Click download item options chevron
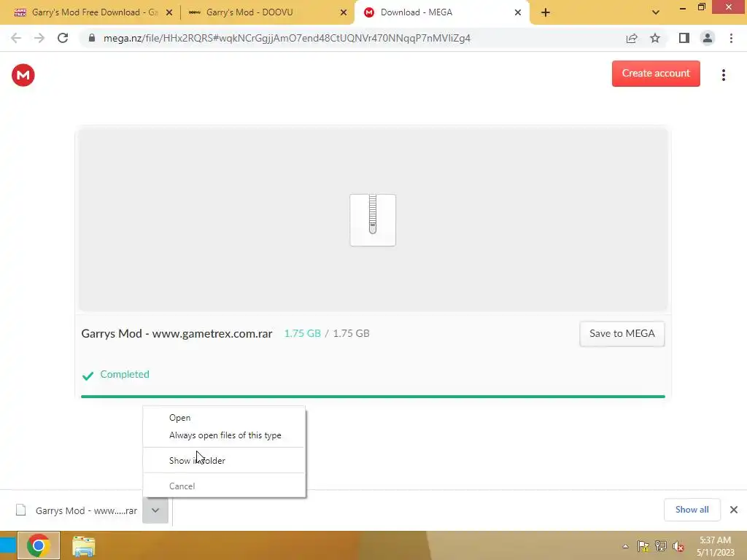Viewport: 747px width, 560px height. pyautogui.click(x=155, y=510)
